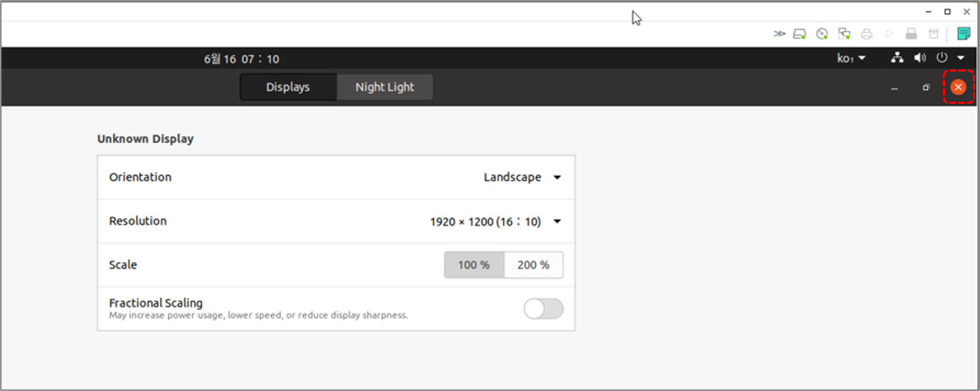
Task: Open the volume speaker icon in top bar
Action: point(920,58)
